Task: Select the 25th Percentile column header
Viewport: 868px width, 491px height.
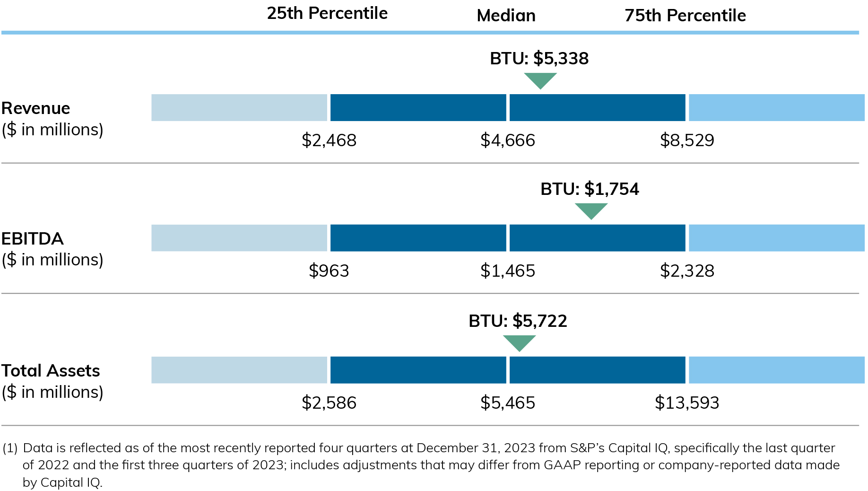Action: pyautogui.click(x=327, y=13)
